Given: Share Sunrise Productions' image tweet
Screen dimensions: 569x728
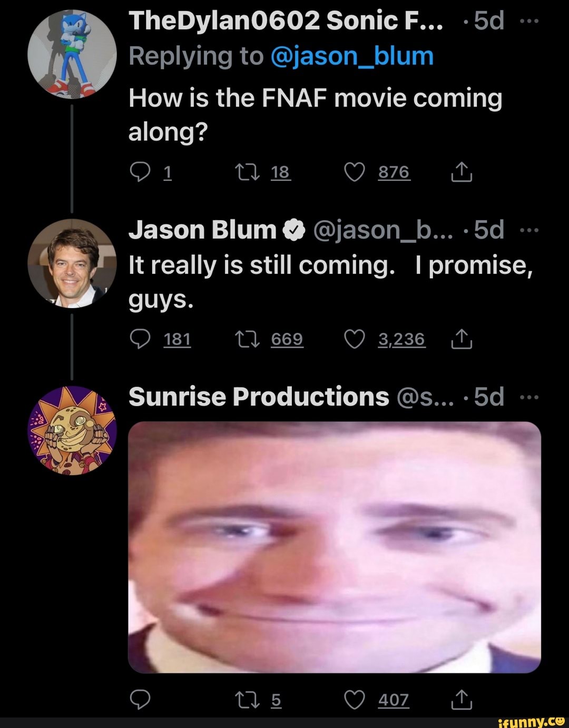Looking at the screenshot, I should tap(461, 700).
